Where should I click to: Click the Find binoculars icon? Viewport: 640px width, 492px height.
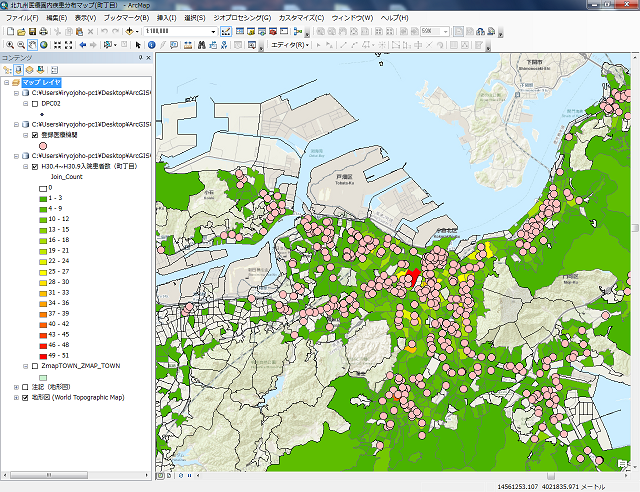pyautogui.click(x=202, y=45)
